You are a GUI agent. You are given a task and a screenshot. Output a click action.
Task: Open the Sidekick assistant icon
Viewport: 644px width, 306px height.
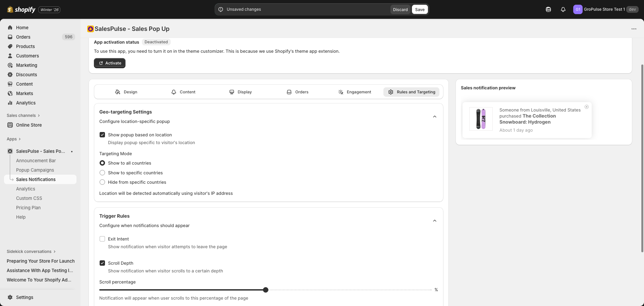click(548, 9)
